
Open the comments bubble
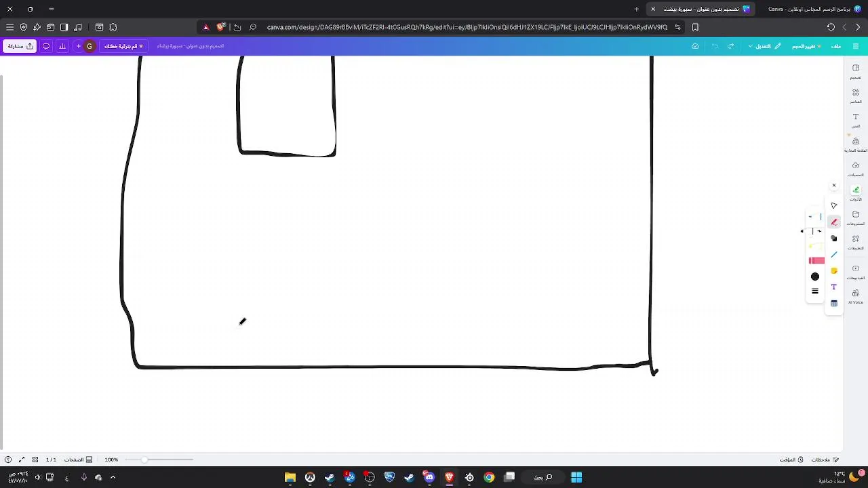click(x=46, y=46)
